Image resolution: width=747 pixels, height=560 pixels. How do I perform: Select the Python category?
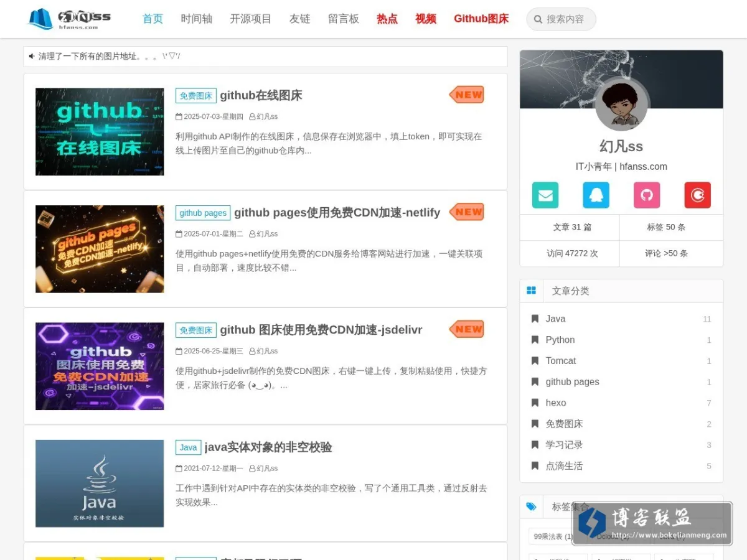coord(560,340)
